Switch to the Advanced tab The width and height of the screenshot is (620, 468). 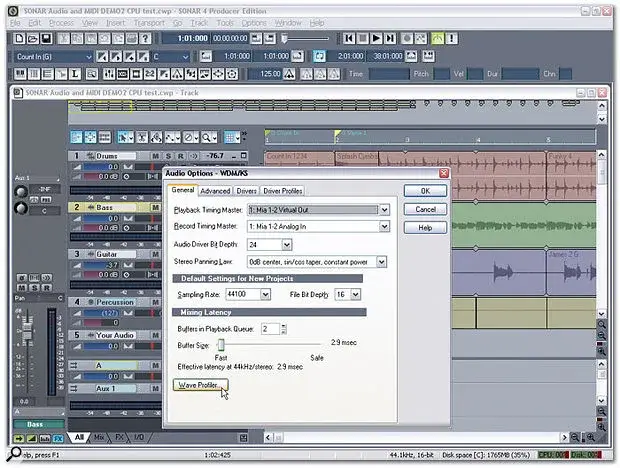click(215, 191)
